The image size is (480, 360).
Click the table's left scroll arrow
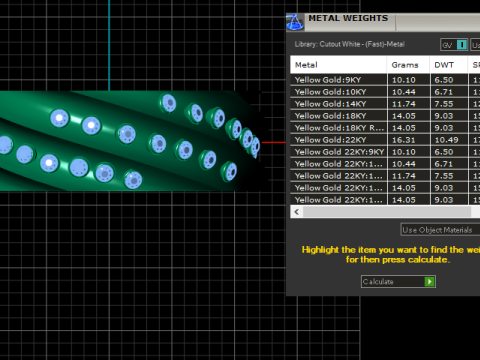point(297,212)
